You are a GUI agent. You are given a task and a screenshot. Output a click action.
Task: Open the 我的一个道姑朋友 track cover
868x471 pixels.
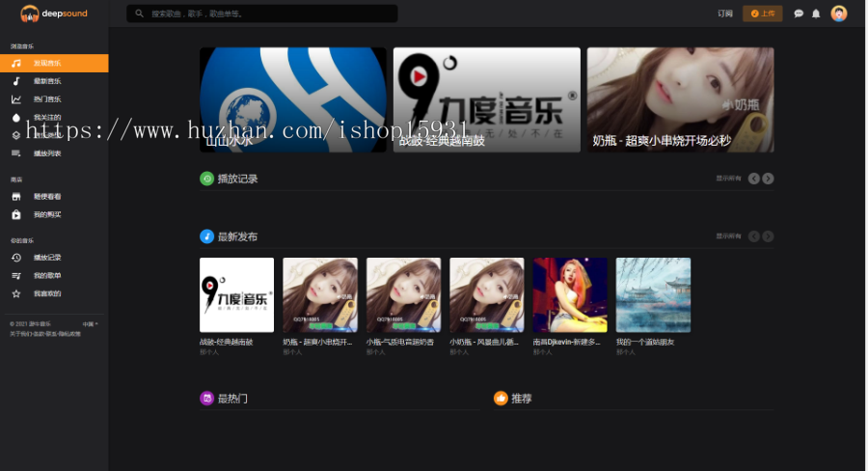click(x=653, y=294)
